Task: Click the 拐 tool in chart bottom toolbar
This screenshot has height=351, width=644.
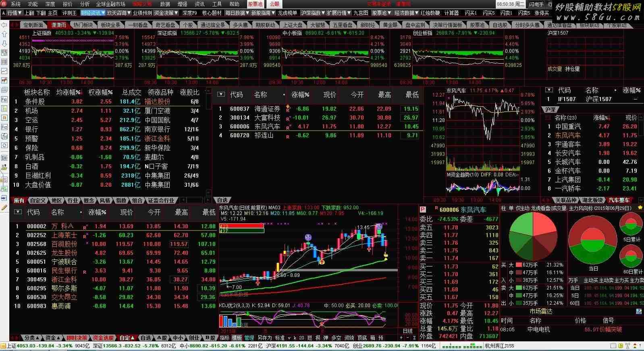Action: (318, 338)
